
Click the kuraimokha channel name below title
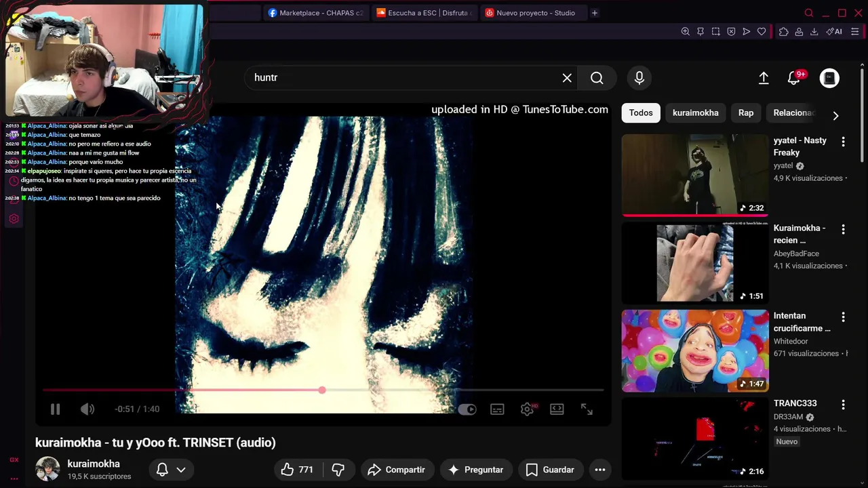[x=94, y=464]
